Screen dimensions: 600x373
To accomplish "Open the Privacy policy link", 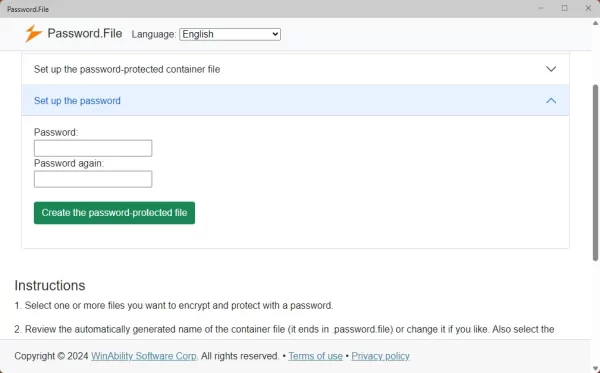I will coord(380,356).
